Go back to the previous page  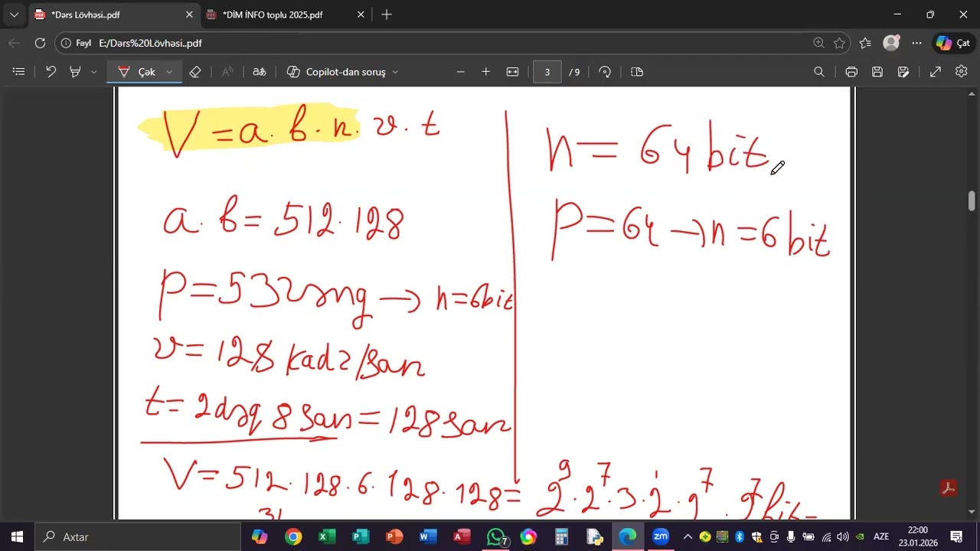point(15,43)
